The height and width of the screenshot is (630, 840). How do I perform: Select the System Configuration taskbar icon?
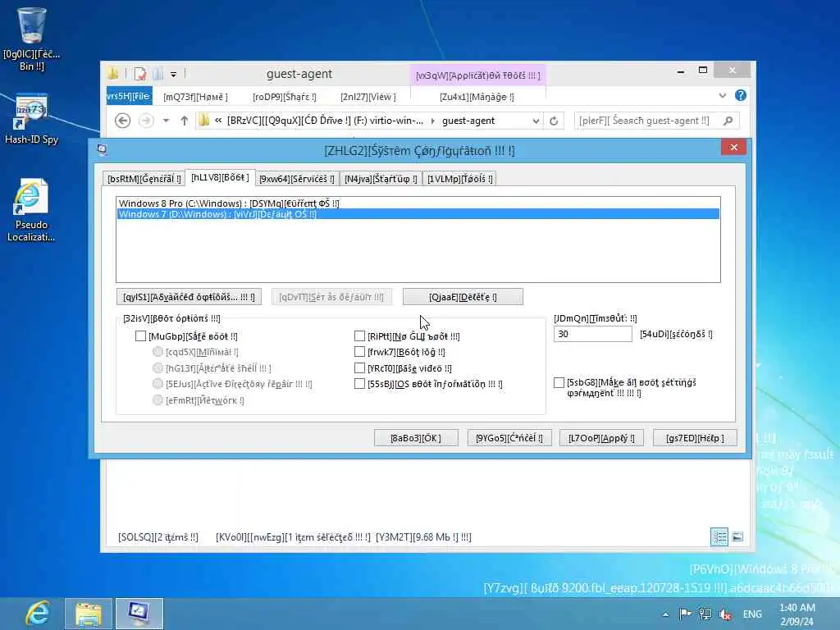click(x=139, y=614)
